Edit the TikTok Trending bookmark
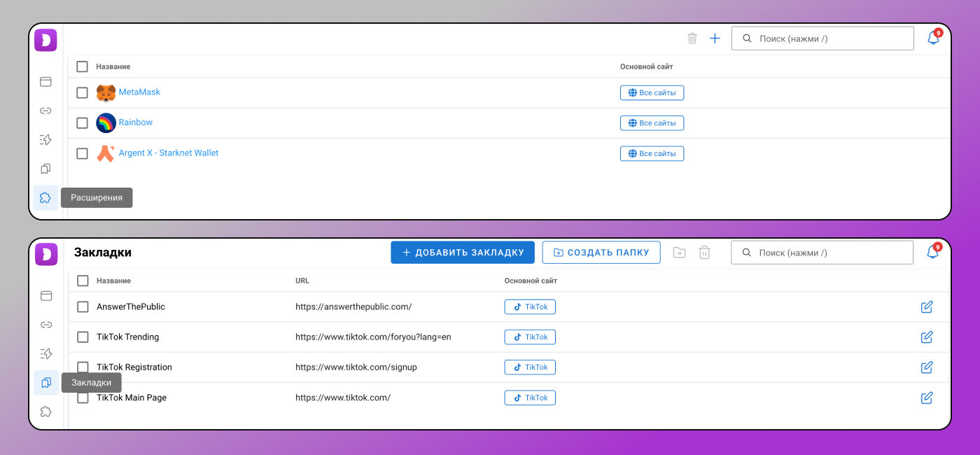Image resolution: width=980 pixels, height=455 pixels. (x=927, y=337)
